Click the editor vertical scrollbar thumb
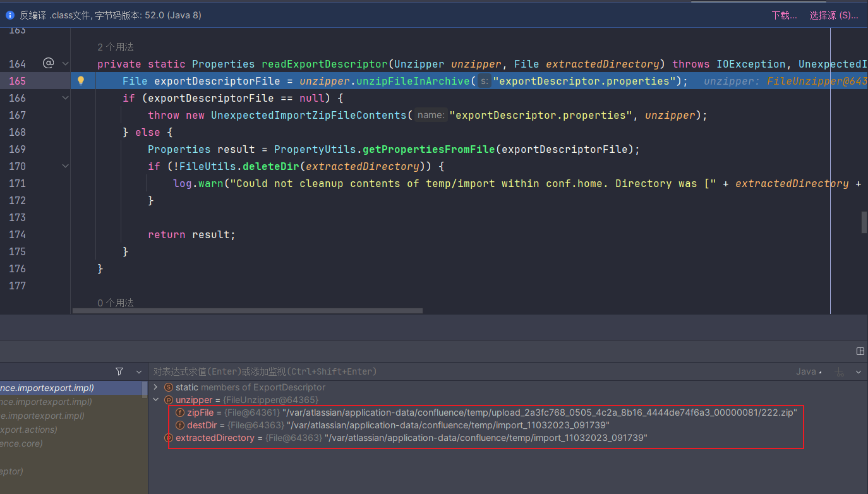868x494 pixels. 864,222
